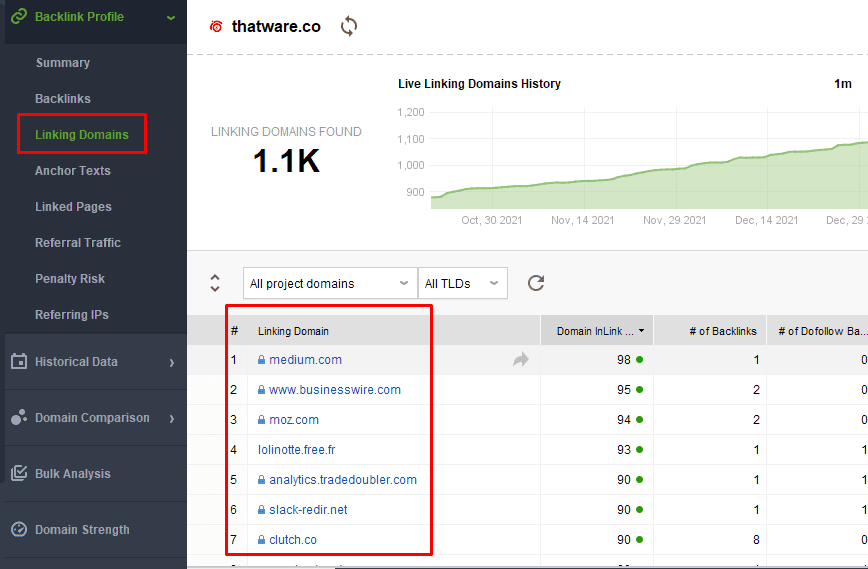
Task: Open the medium.com link
Action: [x=305, y=360]
